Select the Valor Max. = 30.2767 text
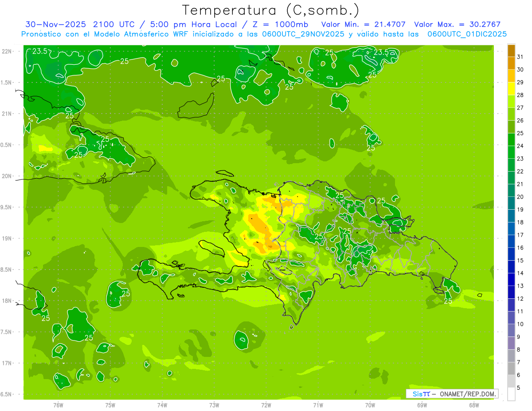 click(x=457, y=24)
